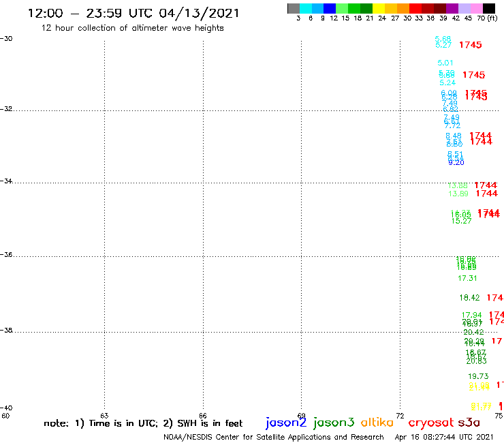The height and width of the screenshot is (443, 504).
Task: Click the cyan swatch in the color scale
Action: coord(306,8)
